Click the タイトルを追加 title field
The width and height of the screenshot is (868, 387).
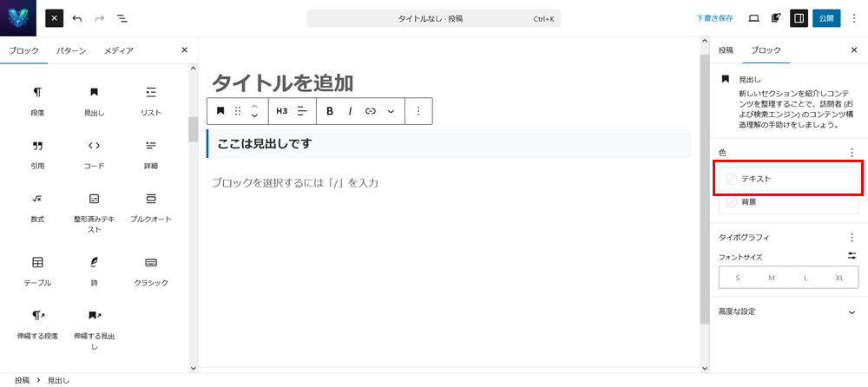[283, 82]
